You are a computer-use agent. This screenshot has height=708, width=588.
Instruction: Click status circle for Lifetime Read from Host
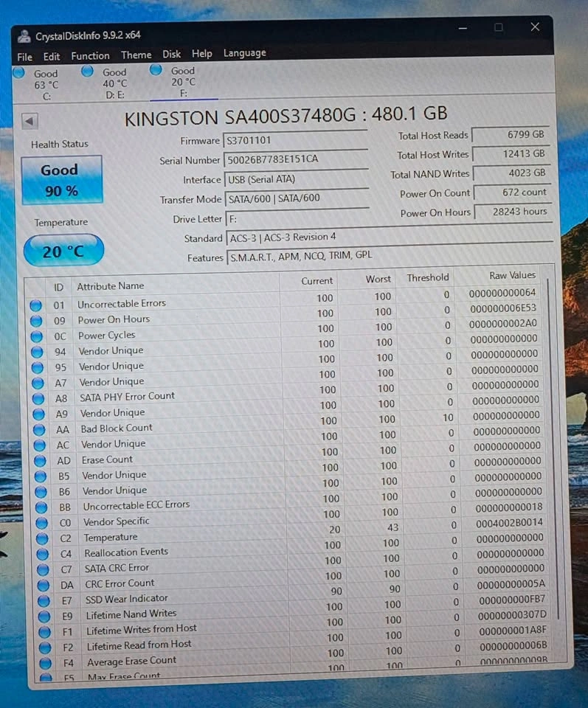45,648
